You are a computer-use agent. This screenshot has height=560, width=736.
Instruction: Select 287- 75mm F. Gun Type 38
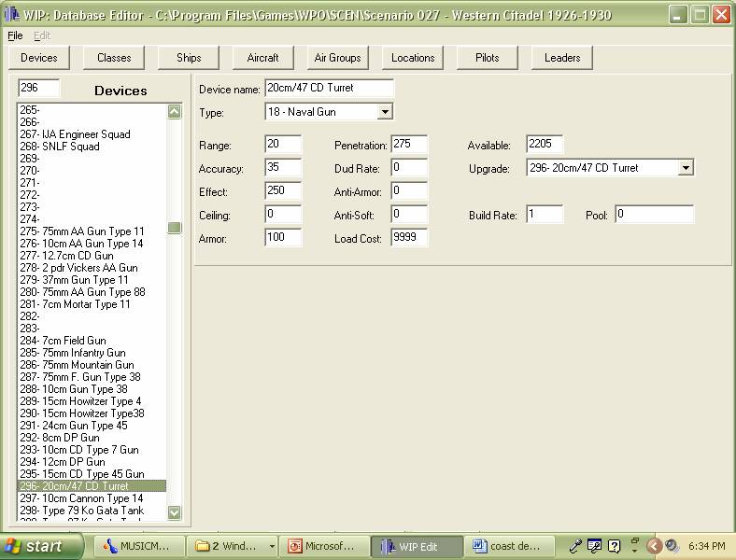92,377
